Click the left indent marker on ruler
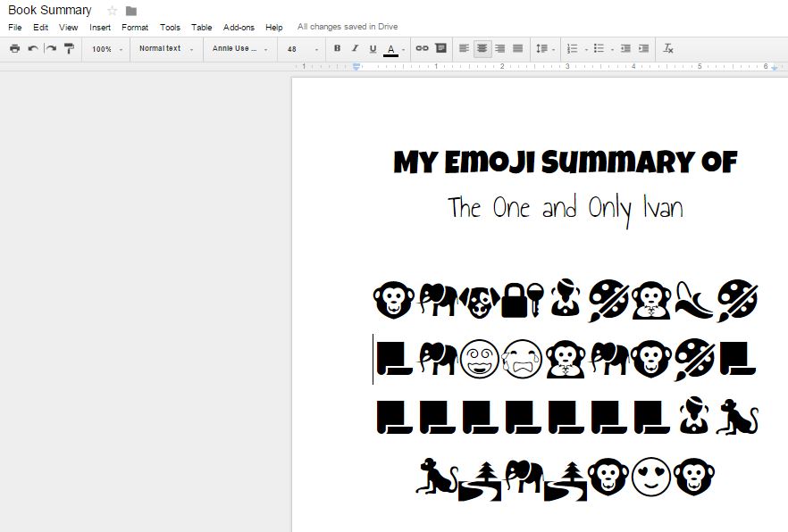This screenshot has height=532, width=788. pos(356,67)
